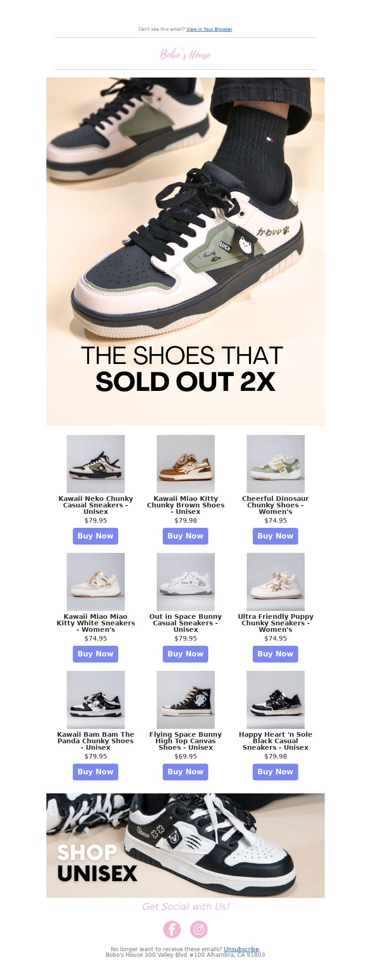Open the Facebook social icon

tap(172, 929)
